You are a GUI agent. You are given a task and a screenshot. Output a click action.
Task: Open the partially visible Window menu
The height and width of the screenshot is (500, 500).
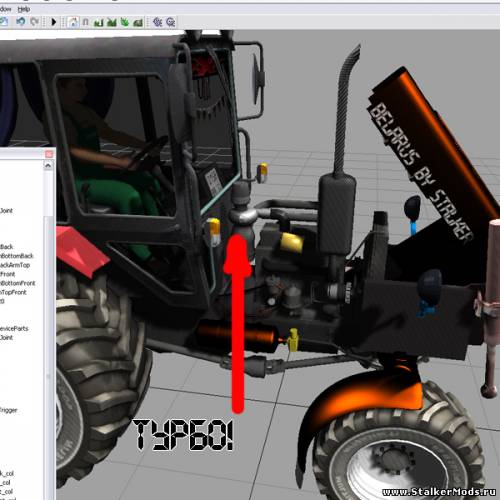[x=6, y=9]
